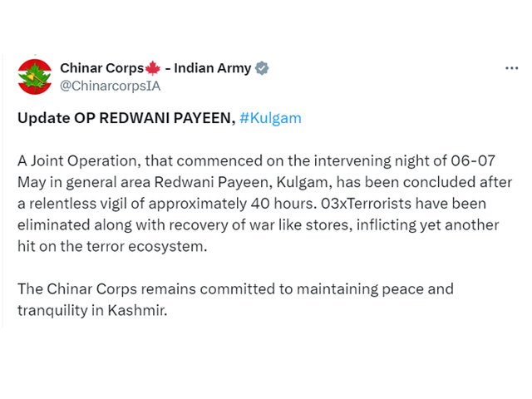Click the Chinar Corps display name
532x399 pixels.
coord(102,68)
